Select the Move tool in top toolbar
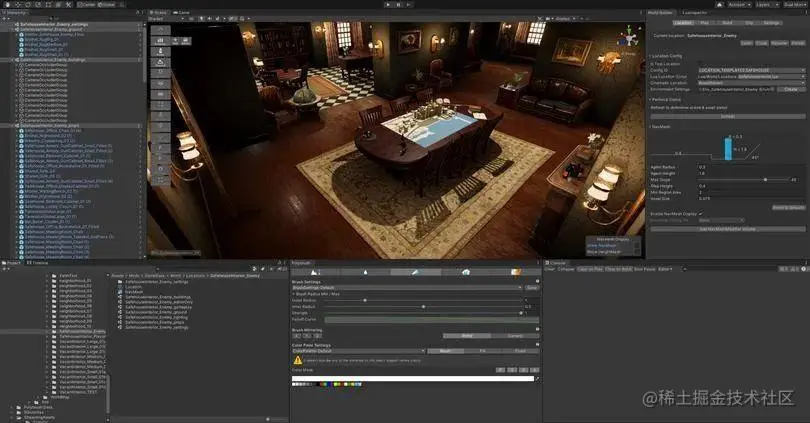The height and width of the screenshot is (423, 810). click(x=17, y=4)
